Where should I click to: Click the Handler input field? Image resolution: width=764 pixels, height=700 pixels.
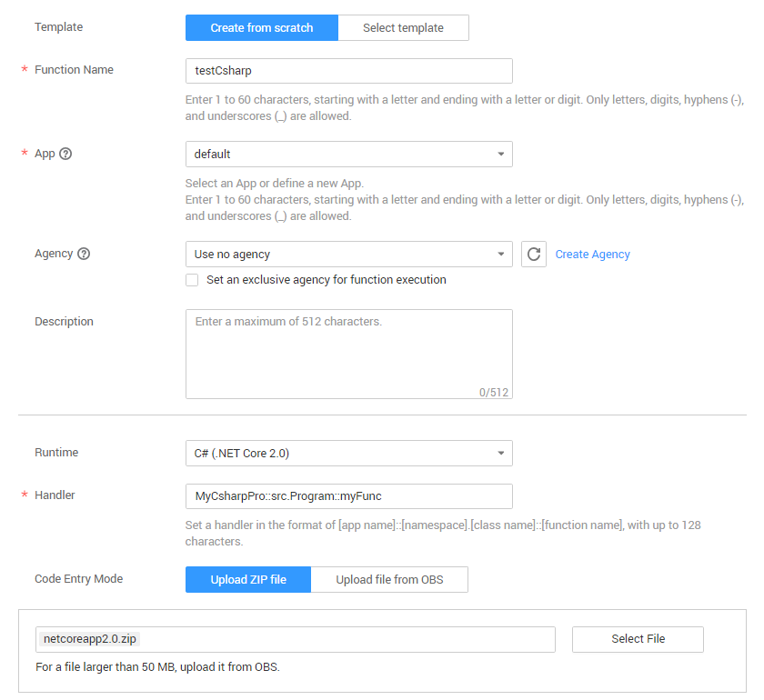pos(348,496)
